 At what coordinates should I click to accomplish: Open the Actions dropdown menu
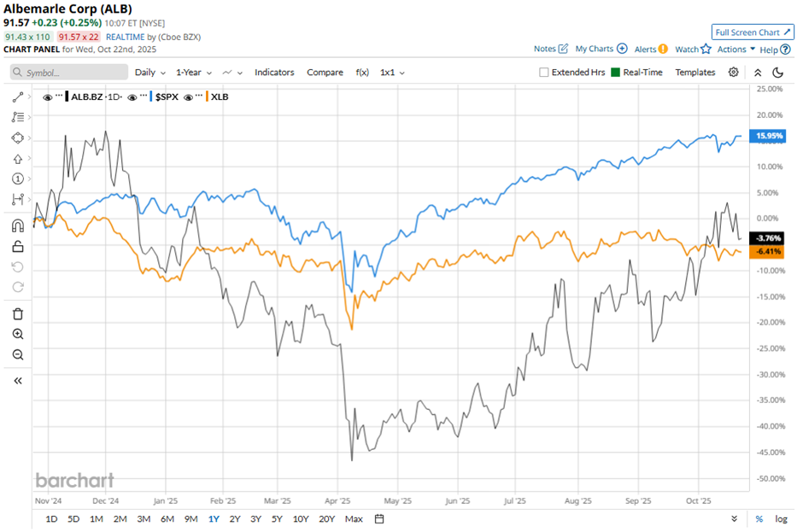(736, 50)
